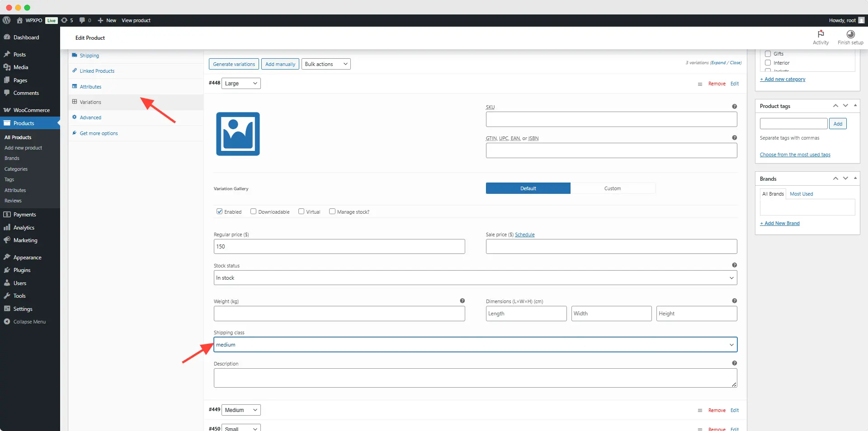
Task: Click the New plus icon in admin bar
Action: [100, 20]
